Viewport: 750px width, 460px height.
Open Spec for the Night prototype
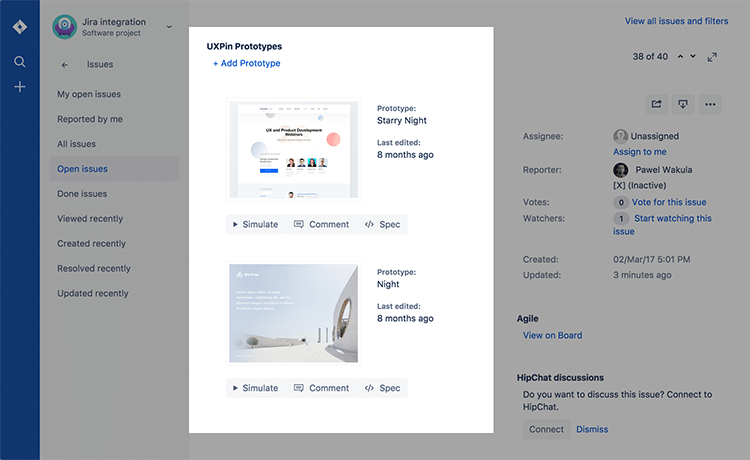382,388
